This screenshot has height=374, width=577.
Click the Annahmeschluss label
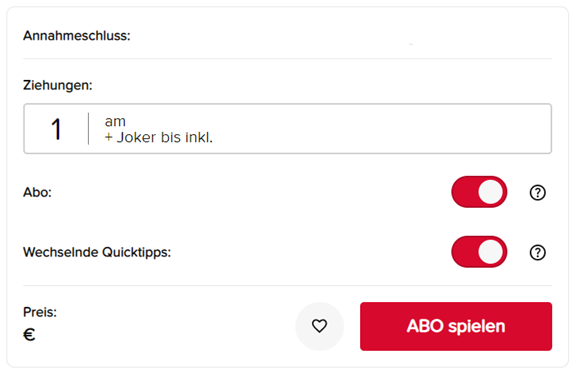[77, 36]
